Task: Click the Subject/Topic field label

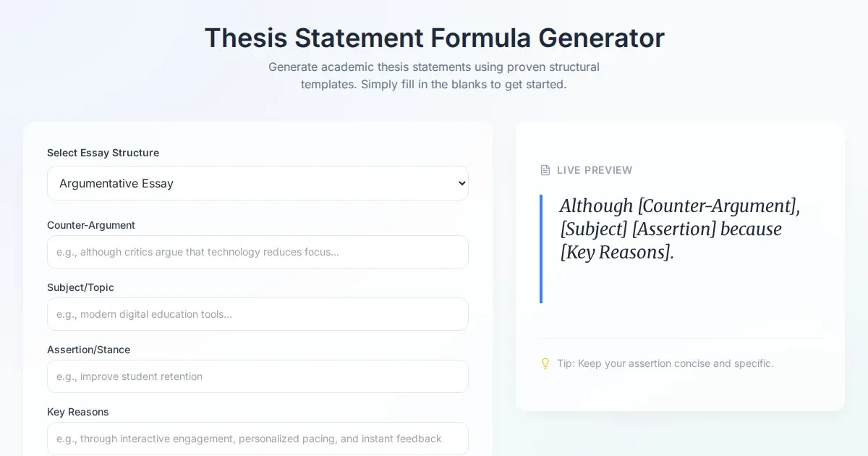Action: click(x=80, y=287)
